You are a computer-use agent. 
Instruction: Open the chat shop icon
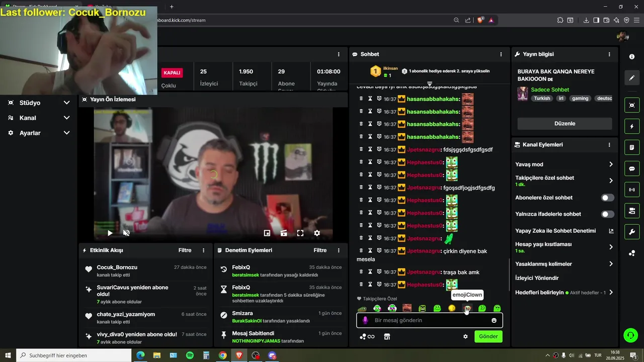pyautogui.click(x=387, y=336)
